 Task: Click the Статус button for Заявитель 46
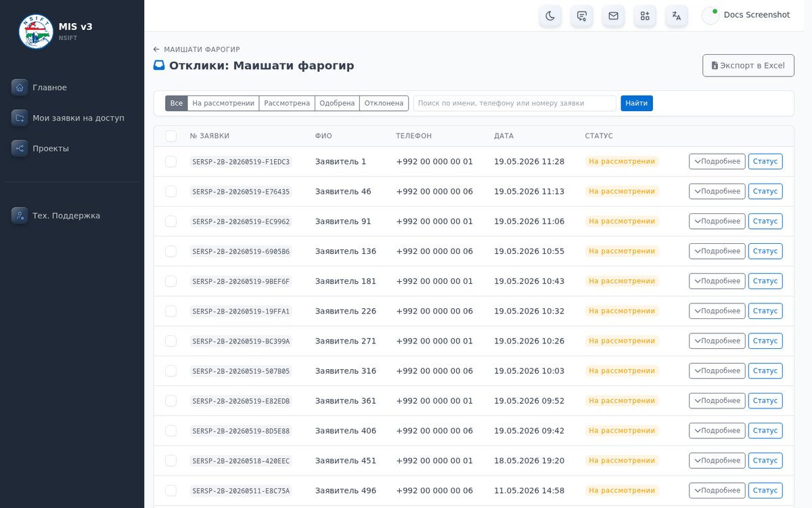click(x=765, y=192)
